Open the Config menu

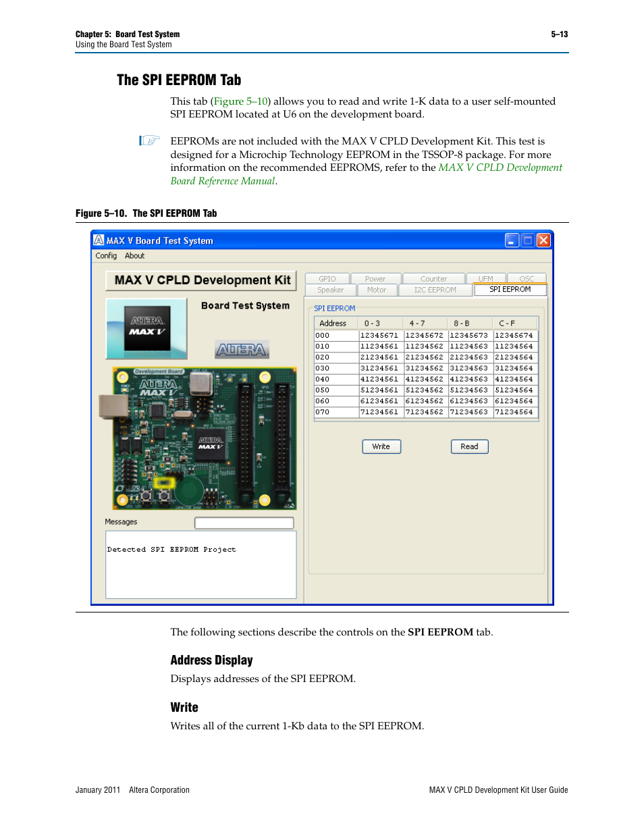point(106,256)
